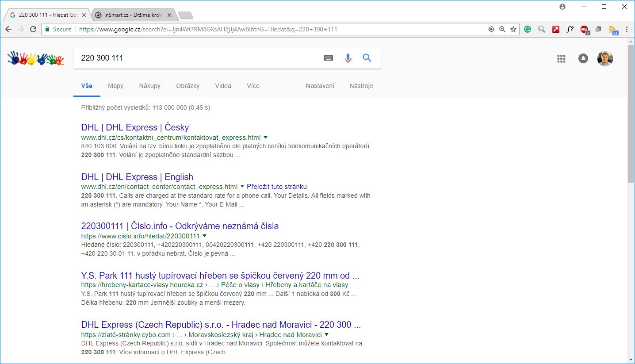Screen dimensions: 635x364
Task: Open Nastavení search settings
Action: [320, 86]
